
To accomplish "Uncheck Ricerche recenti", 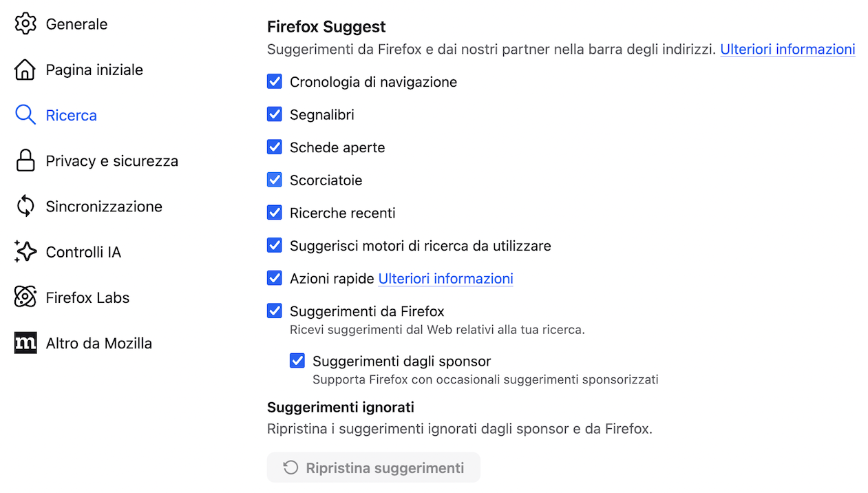I will (x=275, y=212).
